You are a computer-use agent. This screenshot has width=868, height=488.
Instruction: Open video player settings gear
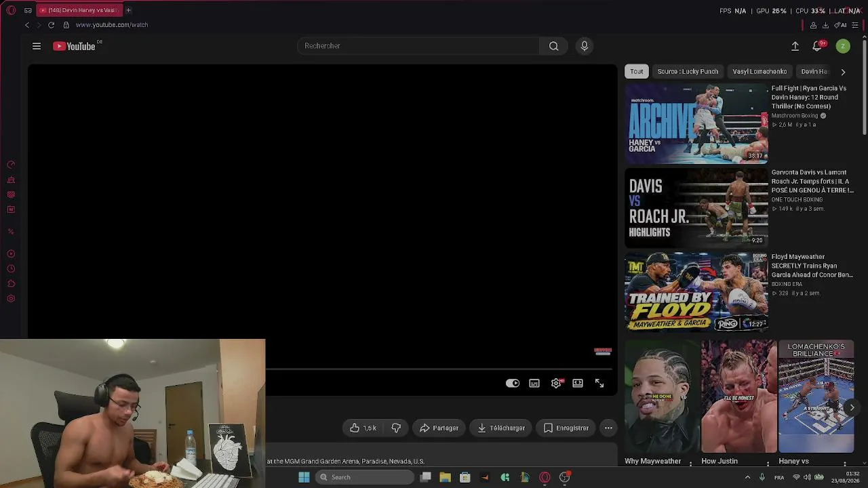[x=556, y=384]
